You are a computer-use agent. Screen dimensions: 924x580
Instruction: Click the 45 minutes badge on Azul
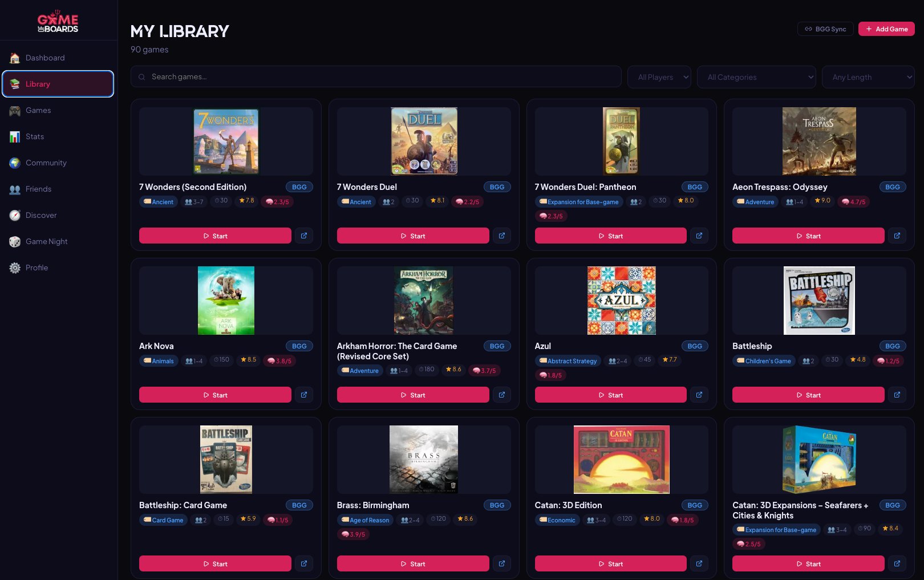(645, 360)
